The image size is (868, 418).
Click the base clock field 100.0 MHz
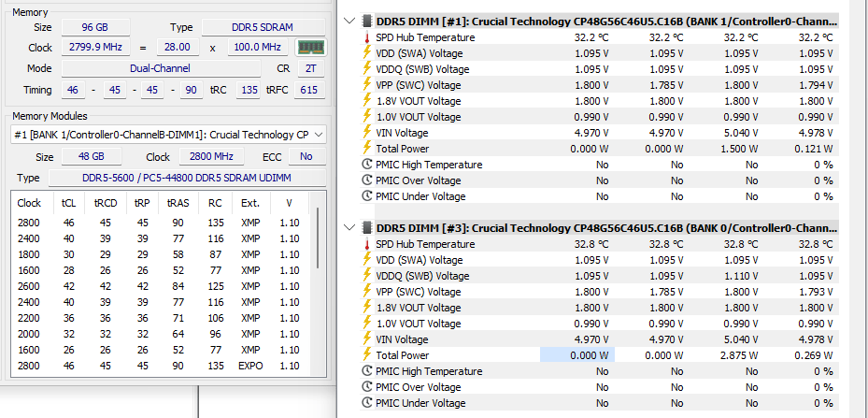[x=258, y=47]
